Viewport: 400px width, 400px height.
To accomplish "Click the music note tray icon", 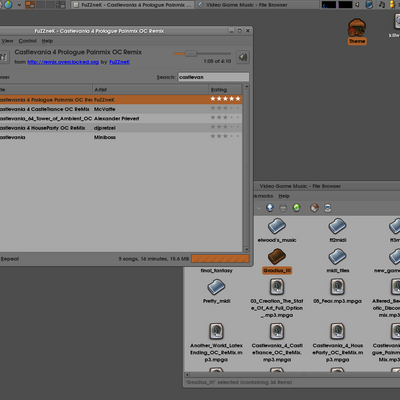I will pyautogui.click(x=382, y=5).
